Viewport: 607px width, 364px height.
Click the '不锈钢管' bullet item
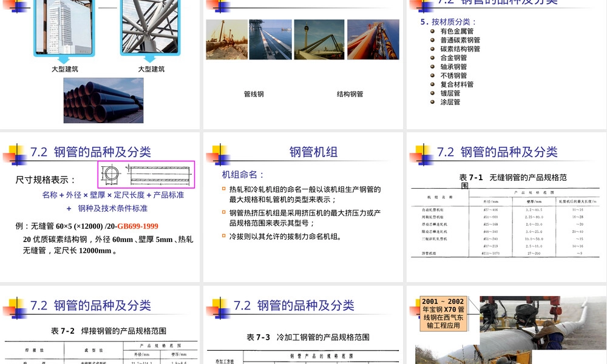click(x=453, y=76)
